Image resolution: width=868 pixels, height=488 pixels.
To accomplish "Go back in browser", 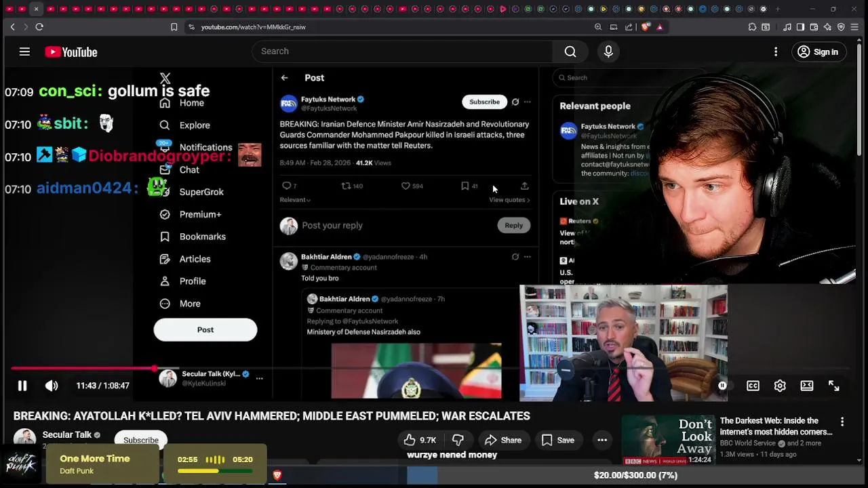I will (x=12, y=27).
